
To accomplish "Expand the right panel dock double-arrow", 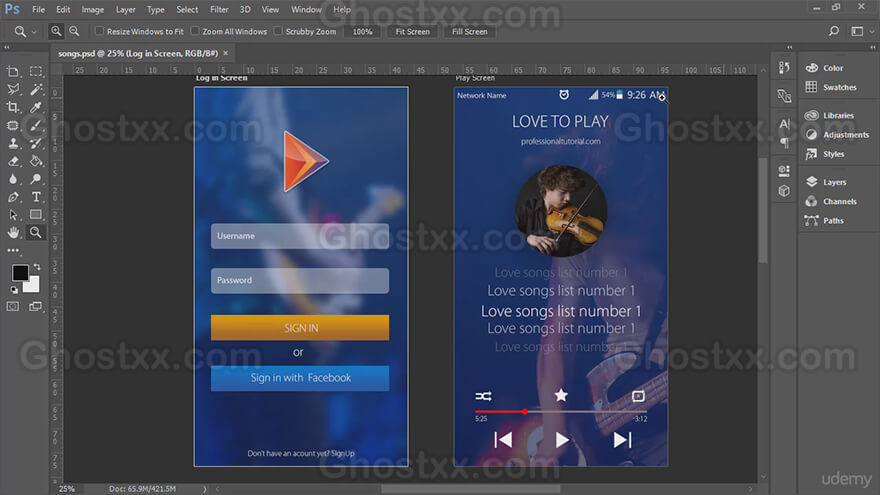I will 873,48.
